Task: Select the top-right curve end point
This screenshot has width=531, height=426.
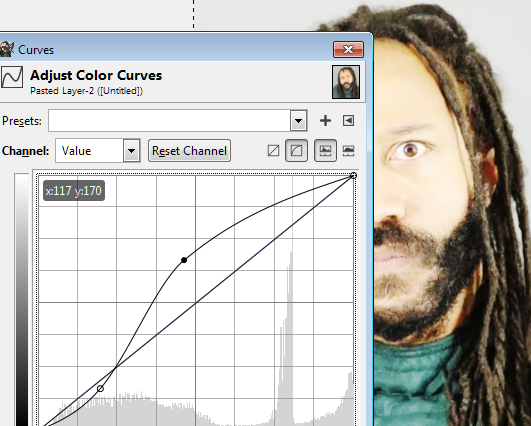Action: pyautogui.click(x=353, y=175)
